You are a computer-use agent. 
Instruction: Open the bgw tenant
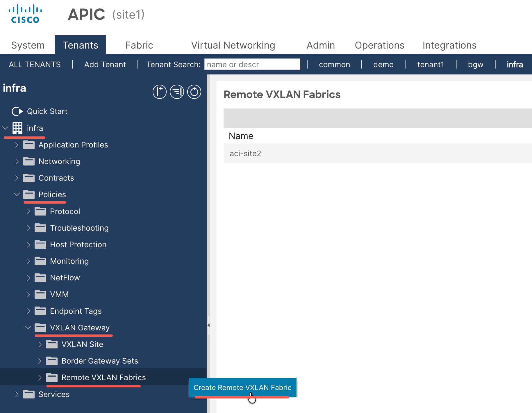tap(476, 64)
